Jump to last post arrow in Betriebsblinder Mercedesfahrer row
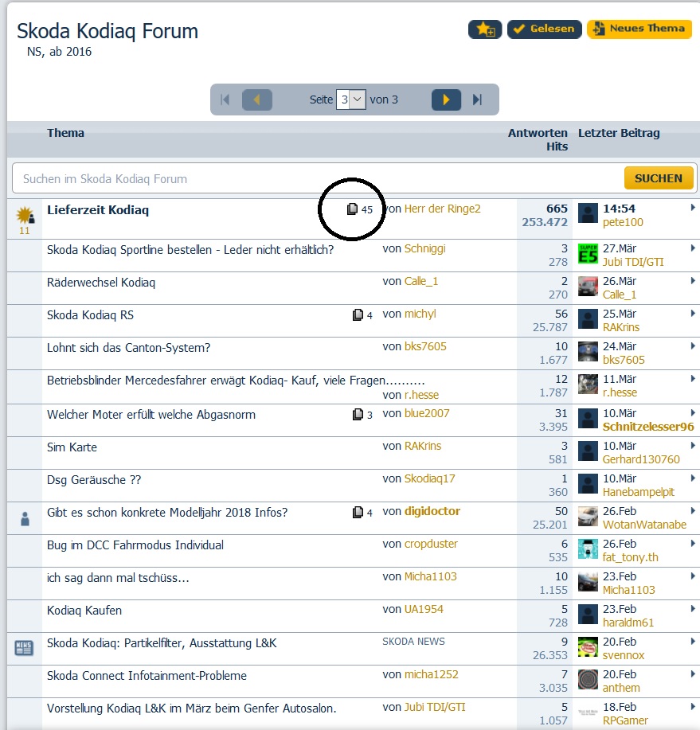This screenshot has height=730, width=700. [x=693, y=378]
